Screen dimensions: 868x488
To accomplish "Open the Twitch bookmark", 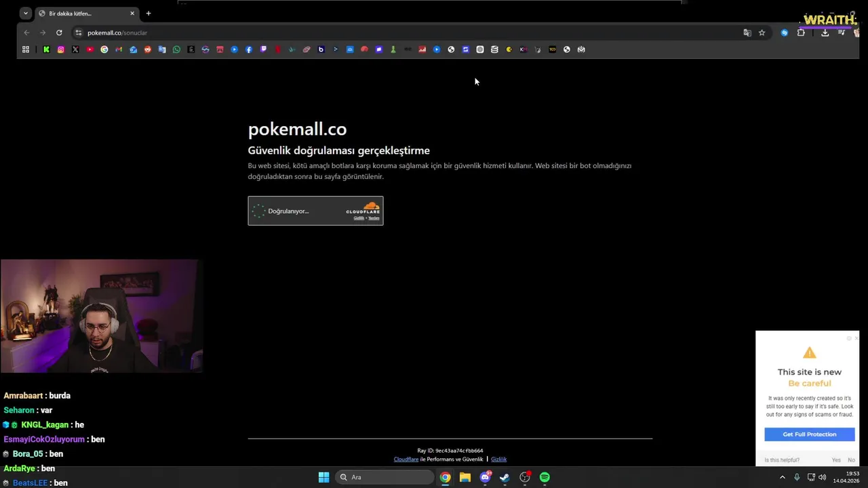I will [x=264, y=49].
